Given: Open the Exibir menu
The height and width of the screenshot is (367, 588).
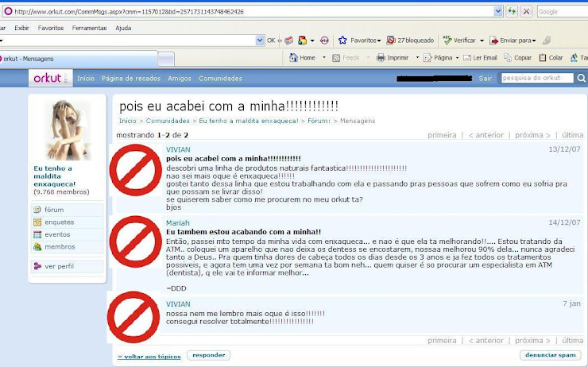Looking at the screenshot, I should click(21, 28).
